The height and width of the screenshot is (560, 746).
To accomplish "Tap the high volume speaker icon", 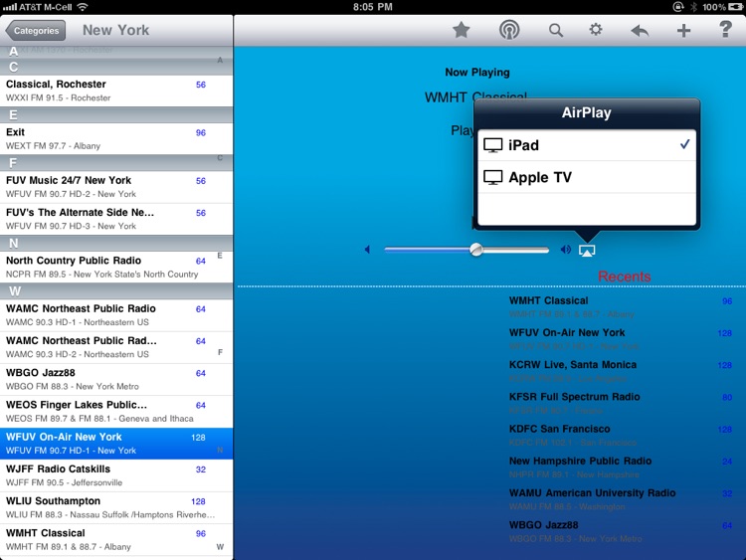I will coord(566,250).
